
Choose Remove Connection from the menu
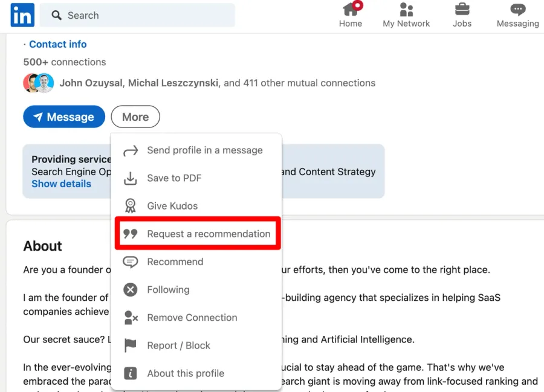tap(191, 317)
